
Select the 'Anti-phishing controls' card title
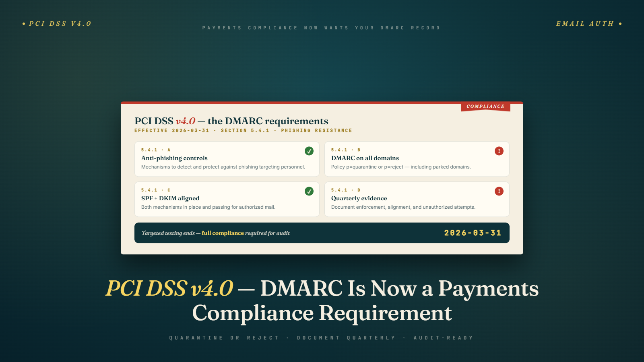pyautogui.click(x=174, y=158)
